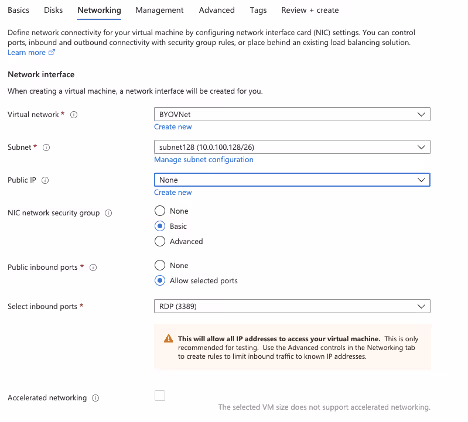468x422 pixels.
Task: Click info icon next to Accelerated networking
Action: (x=96, y=398)
